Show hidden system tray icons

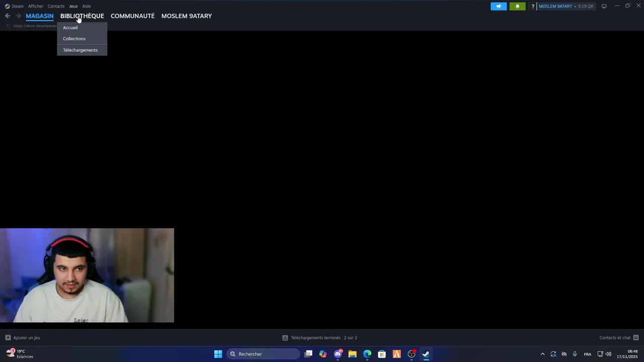542,354
